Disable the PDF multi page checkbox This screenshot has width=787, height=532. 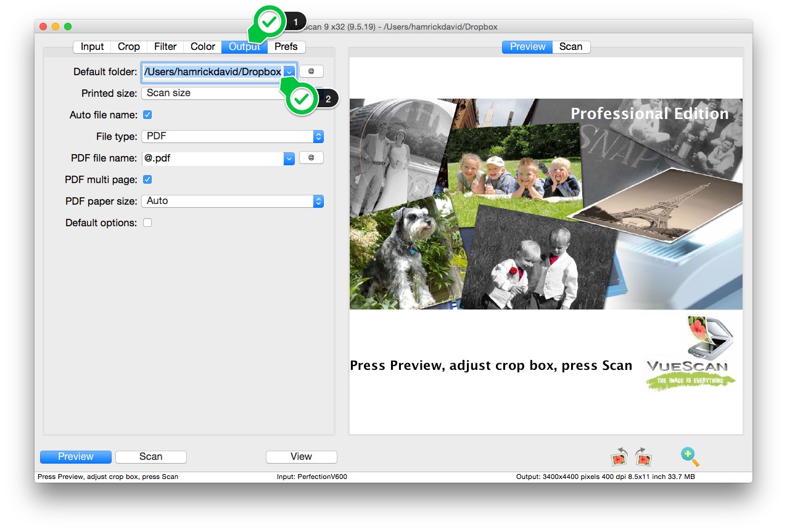click(x=147, y=179)
